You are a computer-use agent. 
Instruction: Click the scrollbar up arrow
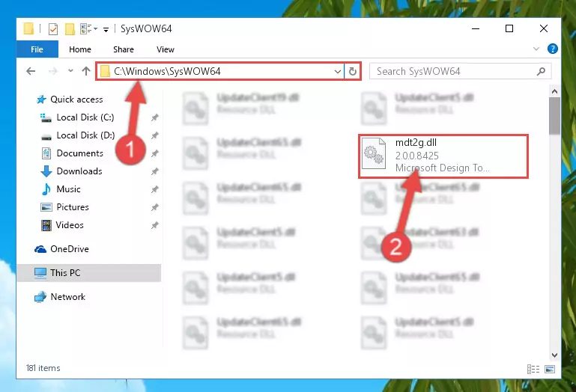click(x=555, y=91)
